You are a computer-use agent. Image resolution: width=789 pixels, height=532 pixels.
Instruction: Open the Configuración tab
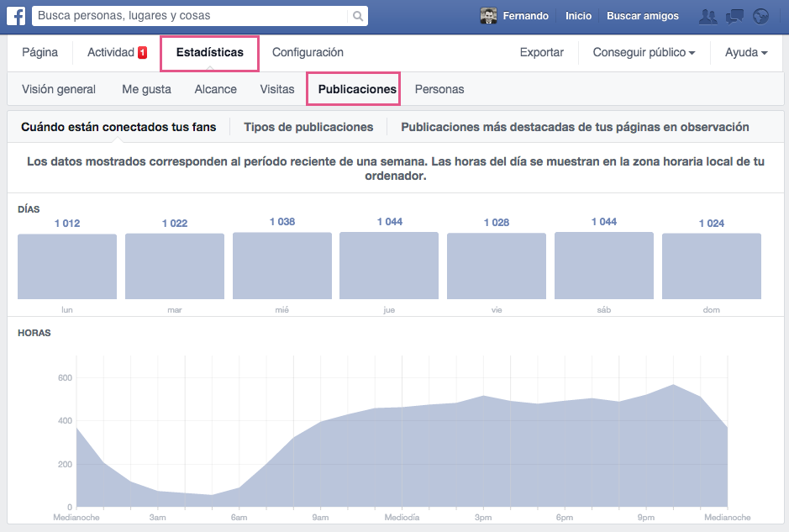[x=308, y=52]
